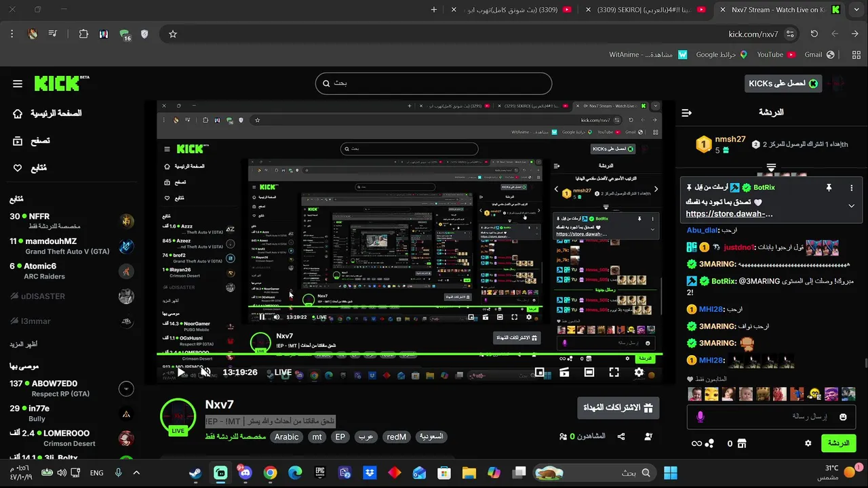Open mamdouhMZ channel in sidebar
The image size is (868, 488).
pos(71,246)
